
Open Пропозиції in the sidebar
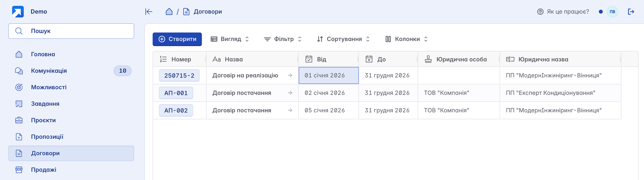pyautogui.click(x=71, y=137)
